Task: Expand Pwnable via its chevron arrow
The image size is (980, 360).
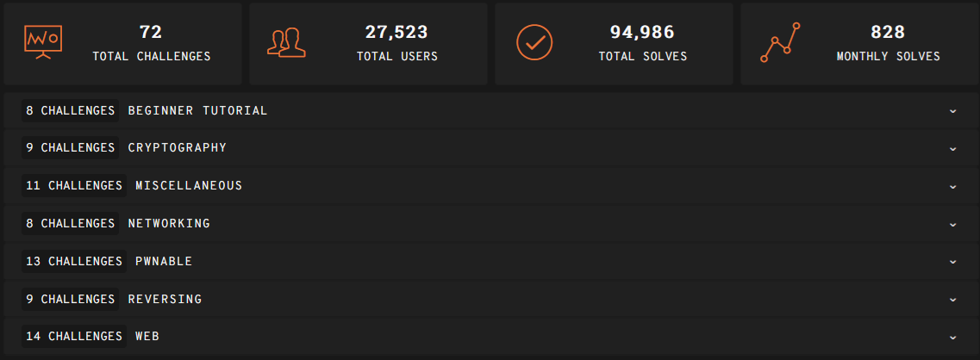Action: 952,262
